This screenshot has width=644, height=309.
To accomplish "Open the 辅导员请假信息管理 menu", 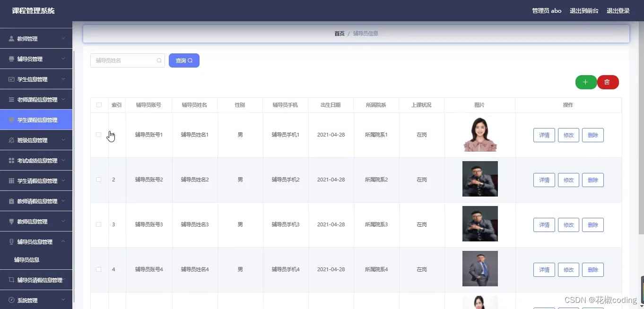I will [x=36, y=280].
